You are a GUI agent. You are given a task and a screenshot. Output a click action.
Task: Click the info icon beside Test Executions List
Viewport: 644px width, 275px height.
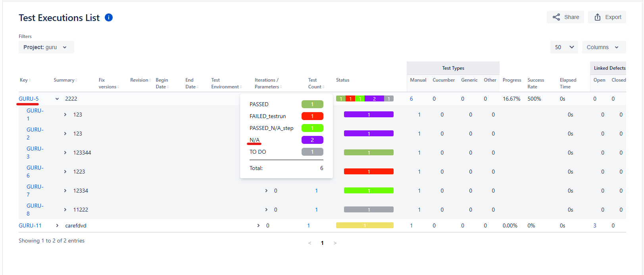pyautogui.click(x=109, y=17)
